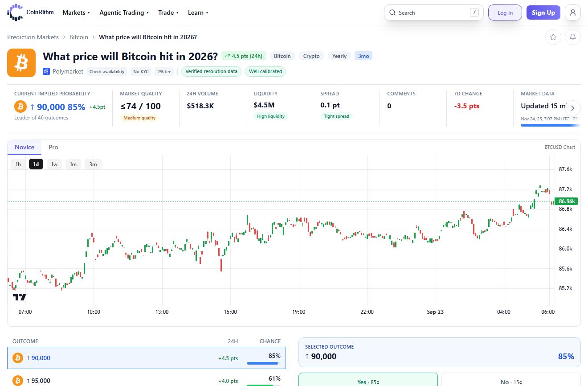This screenshot has height=386, width=588.
Task: Go to the Bitcoin breadcrumb link
Action: coord(79,37)
